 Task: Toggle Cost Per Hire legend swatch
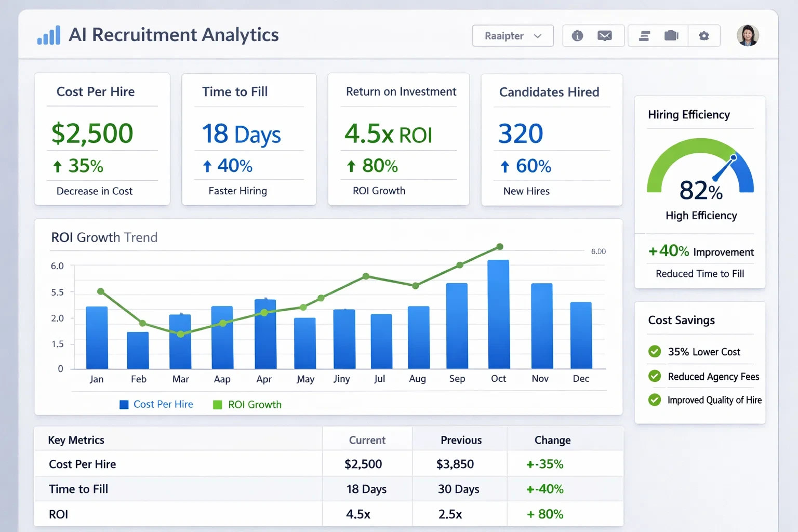(124, 405)
